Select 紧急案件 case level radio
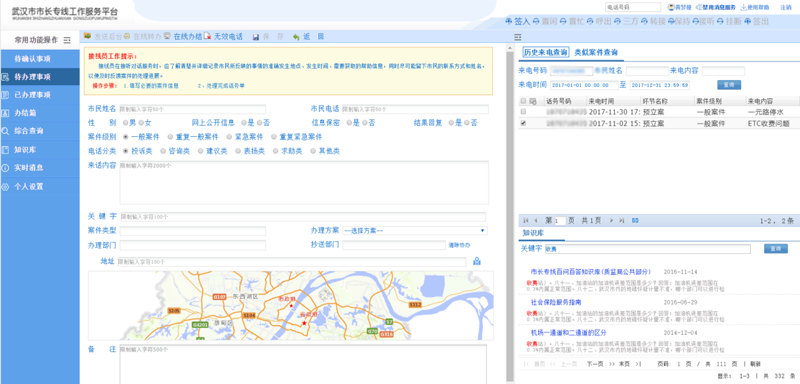800x384 pixels. 230,137
